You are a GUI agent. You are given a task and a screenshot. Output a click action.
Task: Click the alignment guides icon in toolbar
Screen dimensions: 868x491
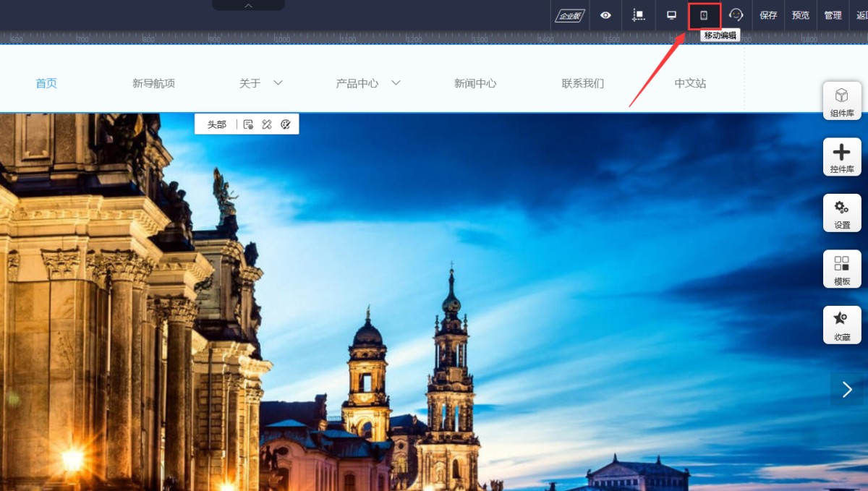[639, 15]
